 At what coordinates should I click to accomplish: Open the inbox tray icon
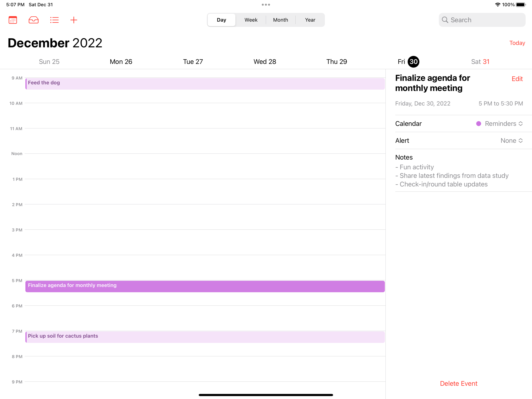(x=33, y=20)
